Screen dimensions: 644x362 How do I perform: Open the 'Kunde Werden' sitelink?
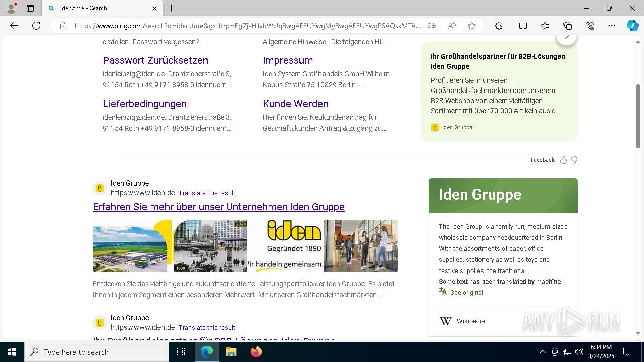[x=295, y=104]
